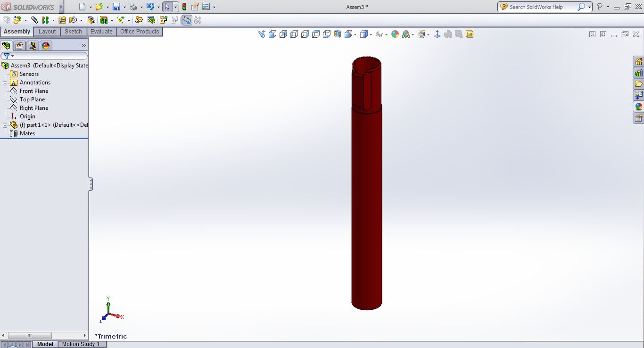Open the Sketch tab
This screenshot has width=644, height=348.
pyautogui.click(x=73, y=32)
